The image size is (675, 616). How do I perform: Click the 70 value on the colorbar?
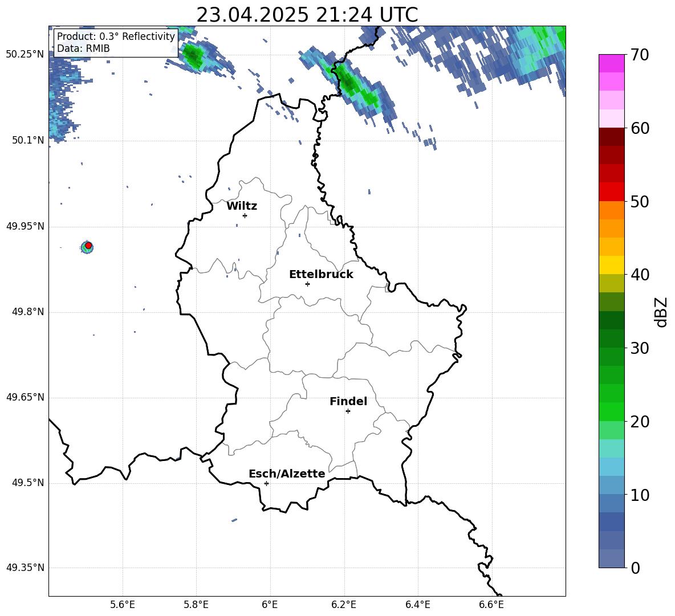(x=639, y=55)
